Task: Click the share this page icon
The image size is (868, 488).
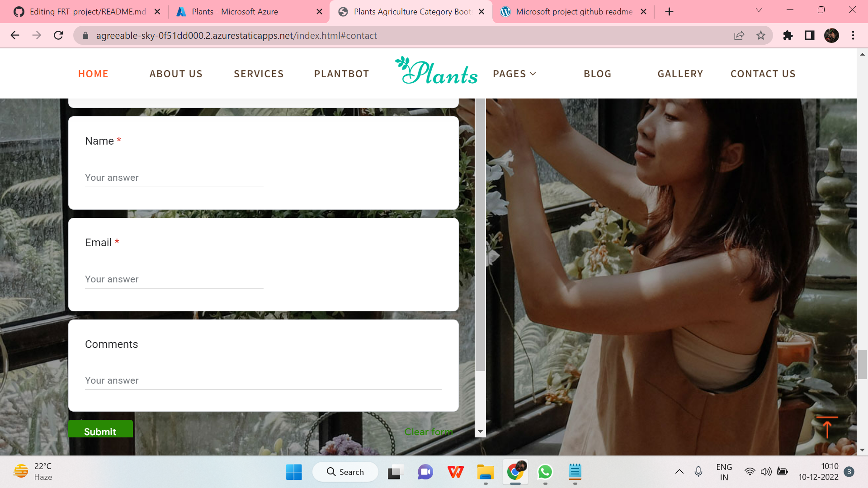Action: (x=739, y=35)
